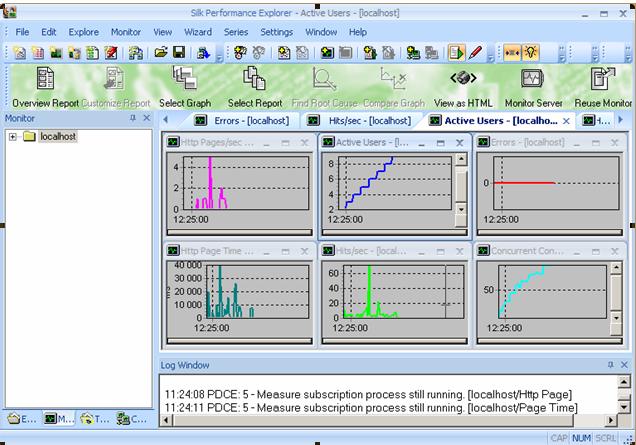Click View as HTML
Screen dimensions: 636x445
[x=463, y=88]
